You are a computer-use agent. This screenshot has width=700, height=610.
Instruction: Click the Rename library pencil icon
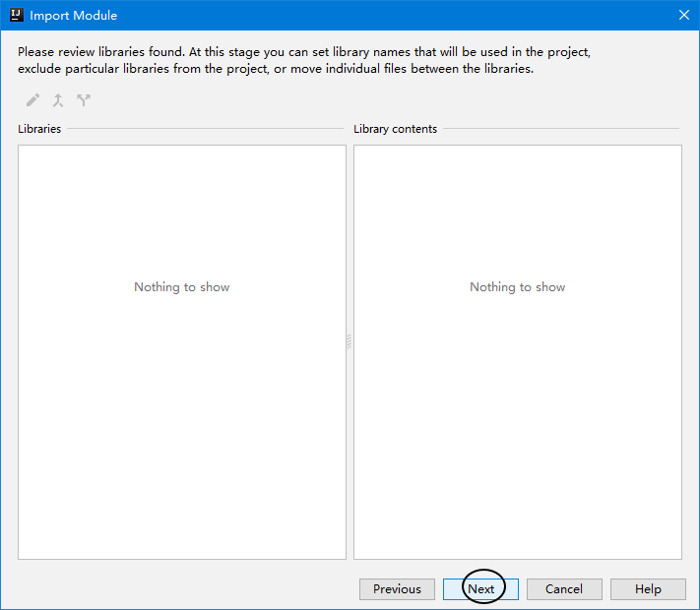[32, 100]
